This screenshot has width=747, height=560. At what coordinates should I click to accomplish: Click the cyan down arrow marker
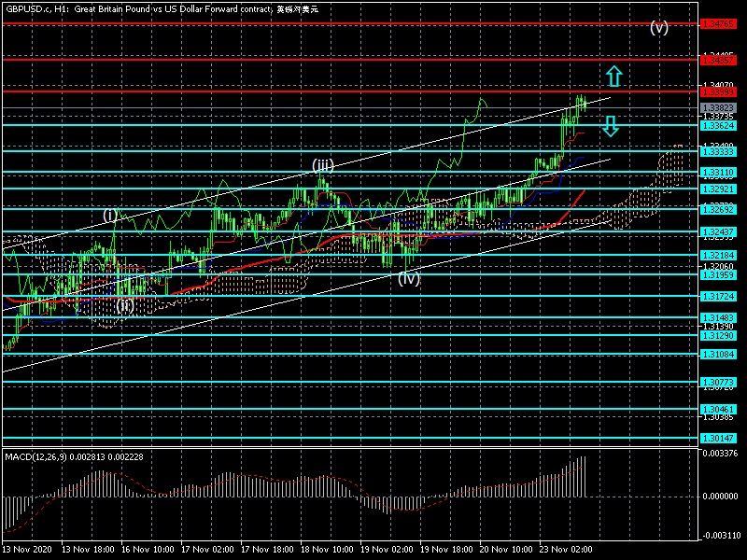(610, 126)
